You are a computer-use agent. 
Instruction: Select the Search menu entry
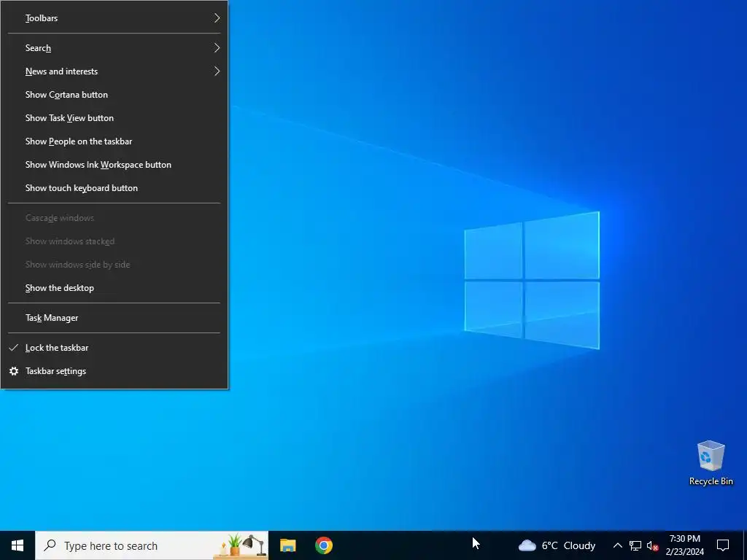tap(115, 48)
